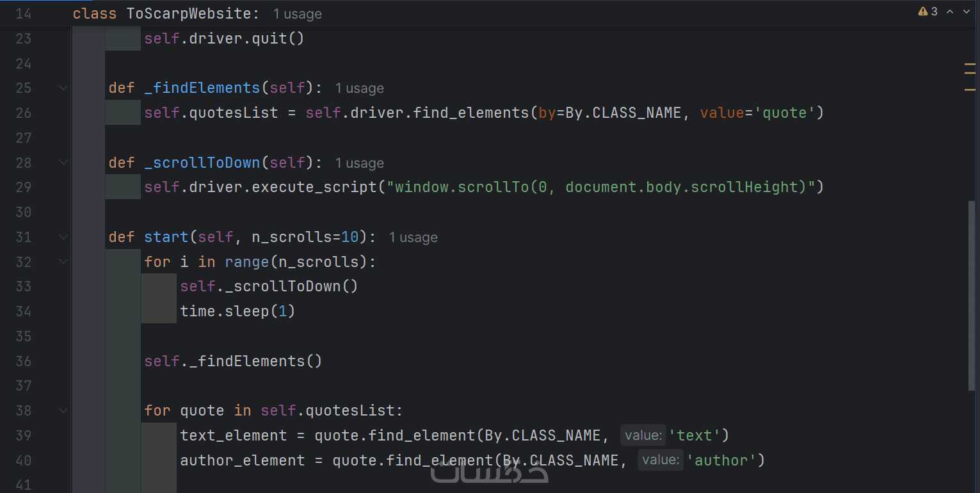
Task: Click line number 36 in the gutter
Action: point(24,361)
